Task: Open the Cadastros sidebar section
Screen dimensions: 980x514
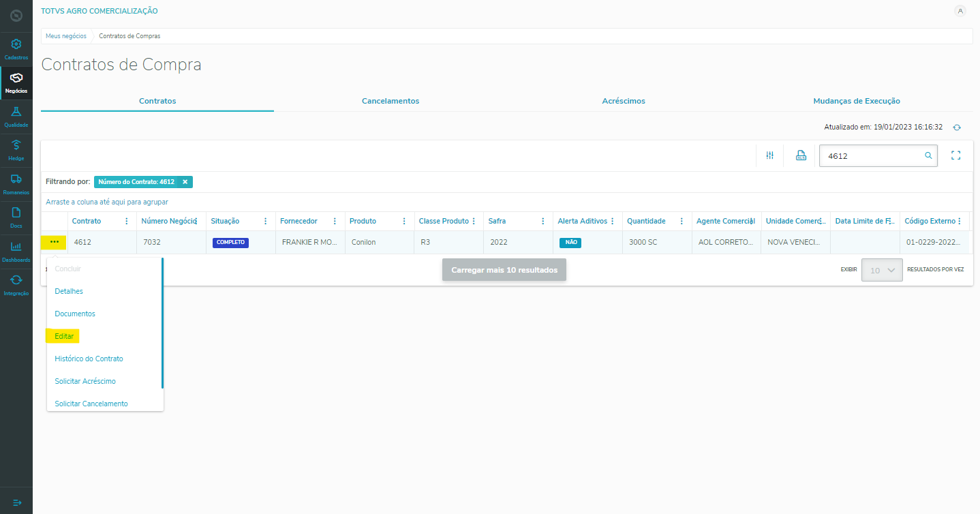Action: [16, 49]
